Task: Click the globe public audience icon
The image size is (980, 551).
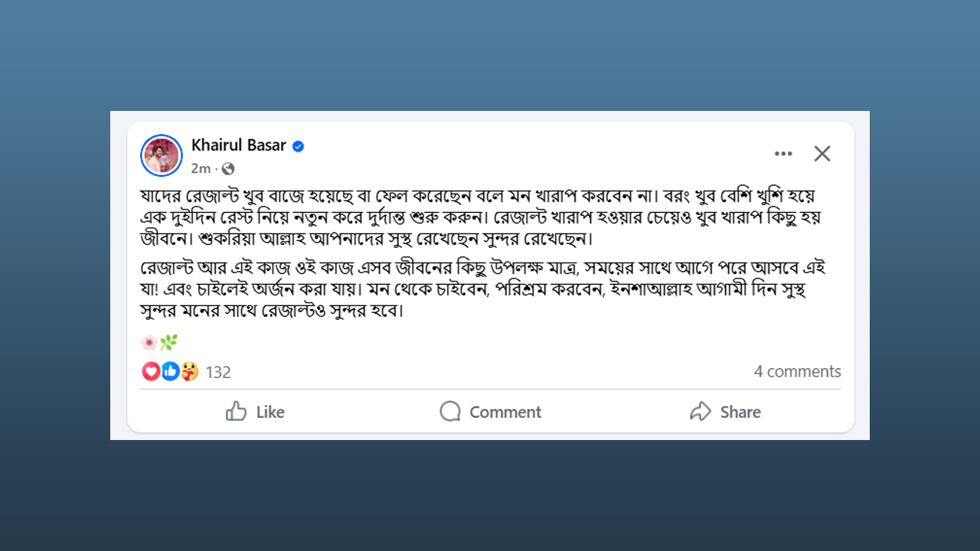Action: tap(228, 168)
